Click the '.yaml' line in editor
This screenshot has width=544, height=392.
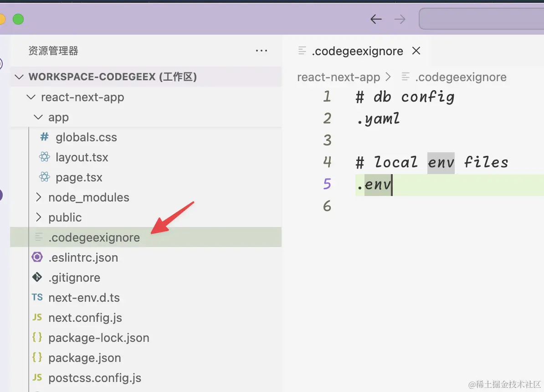pos(378,119)
